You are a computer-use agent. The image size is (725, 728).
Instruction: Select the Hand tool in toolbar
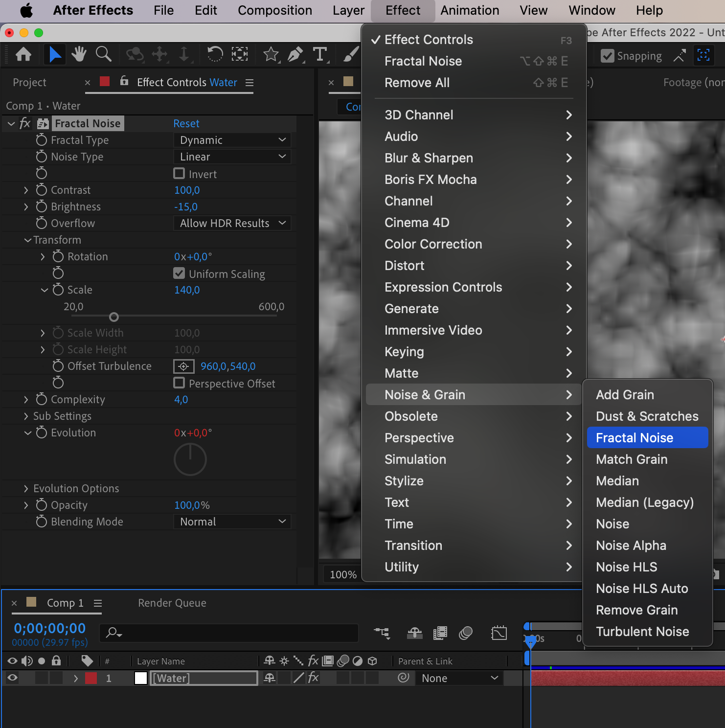coord(79,54)
